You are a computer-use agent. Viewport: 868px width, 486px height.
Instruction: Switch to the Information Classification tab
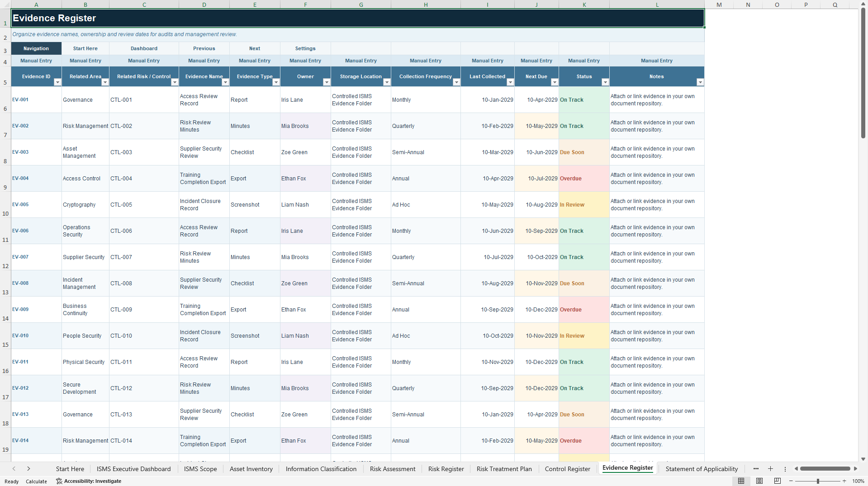click(x=321, y=469)
